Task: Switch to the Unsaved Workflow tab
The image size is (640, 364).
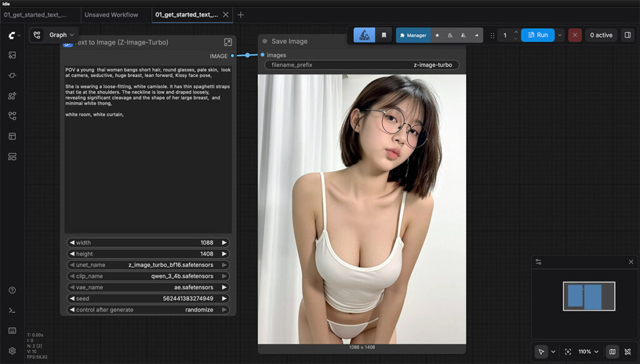Action: 111,14
